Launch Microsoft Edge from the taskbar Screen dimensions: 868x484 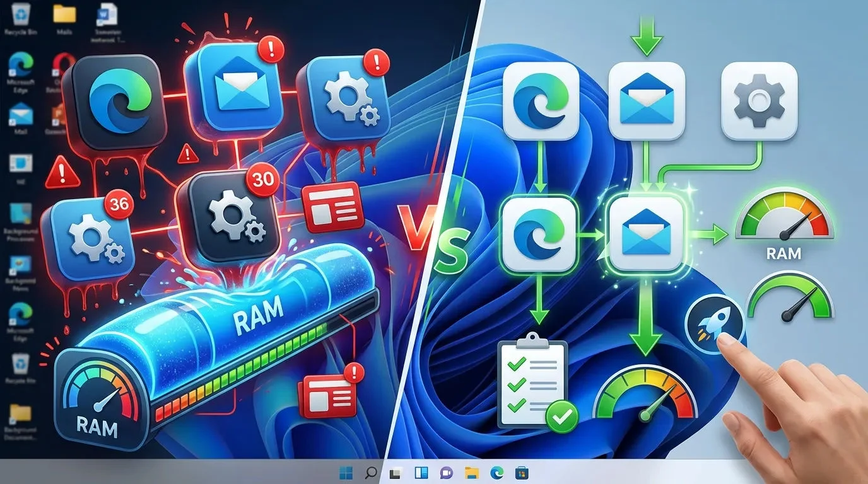coord(496,473)
